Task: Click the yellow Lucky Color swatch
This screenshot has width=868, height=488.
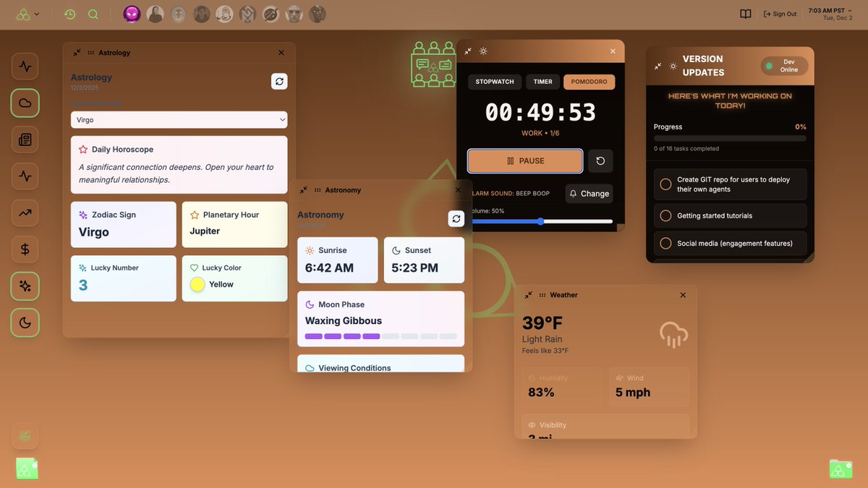Action: point(197,284)
